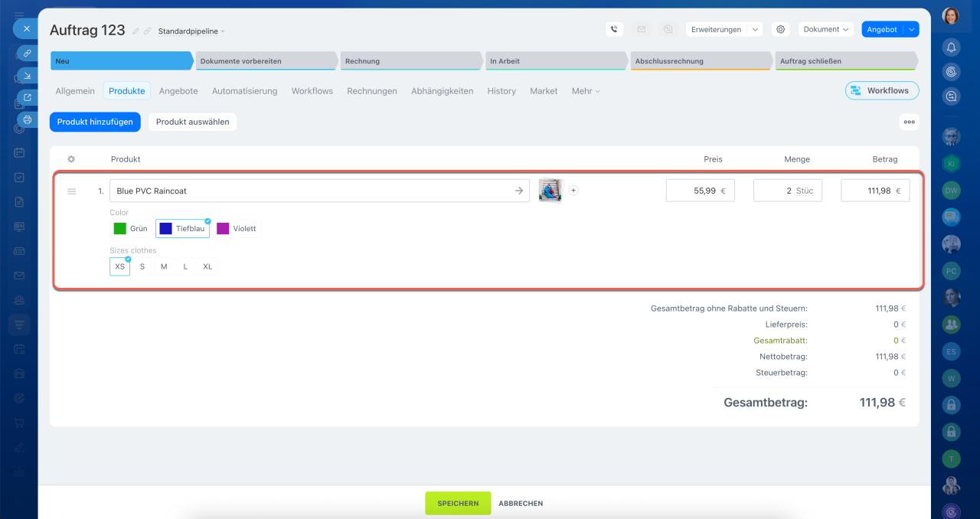This screenshot has height=519, width=980.
Task: Edit the deal title pencil icon
Action: tap(136, 31)
